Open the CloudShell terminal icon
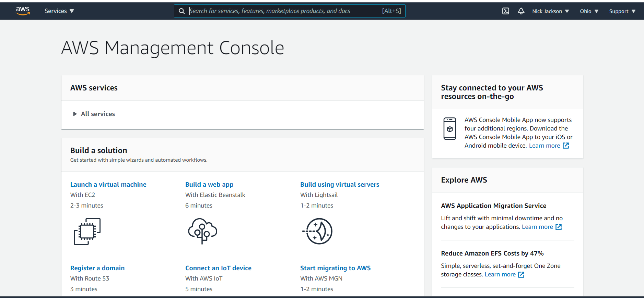Image resolution: width=644 pixels, height=298 pixels. click(506, 11)
